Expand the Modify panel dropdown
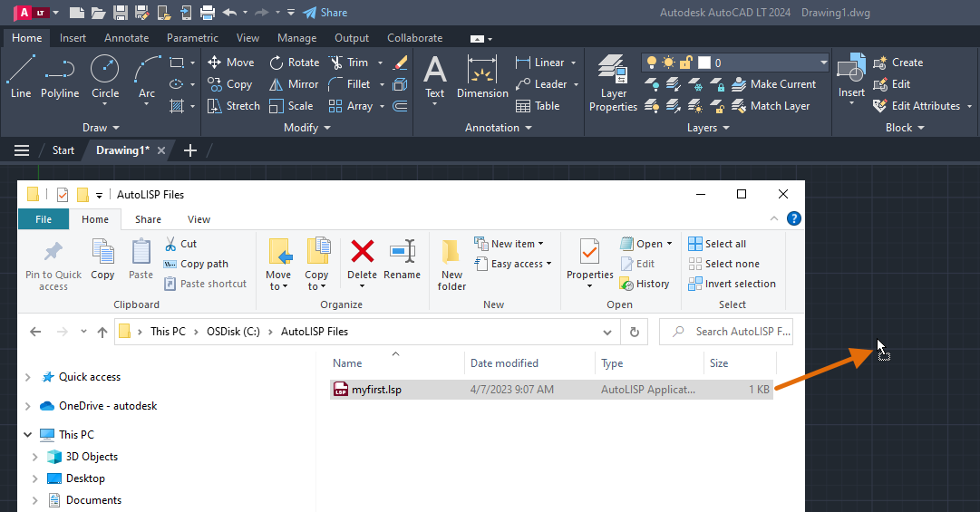The image size is (980, 512). 307,128
